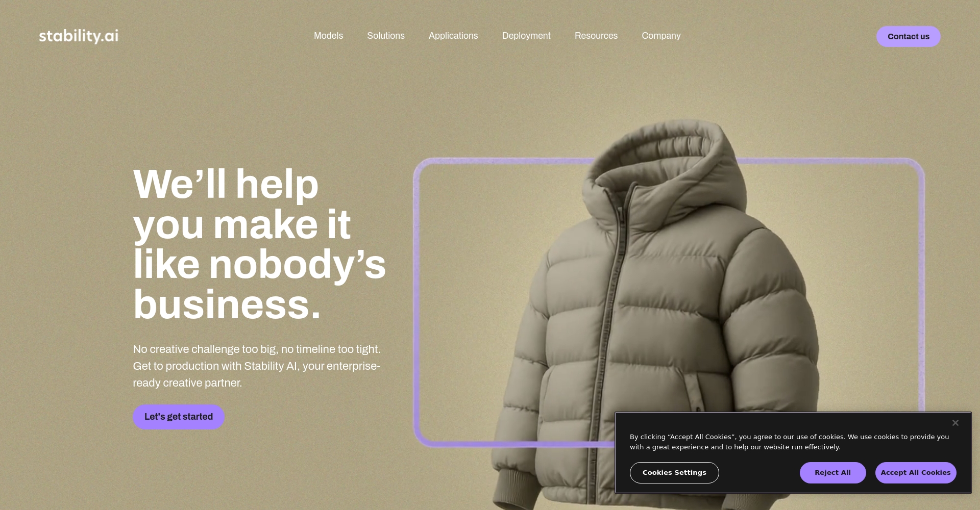Expand the Deployment navigation item
The height and width of the screenshot is (510, 980).
[526, 36]
